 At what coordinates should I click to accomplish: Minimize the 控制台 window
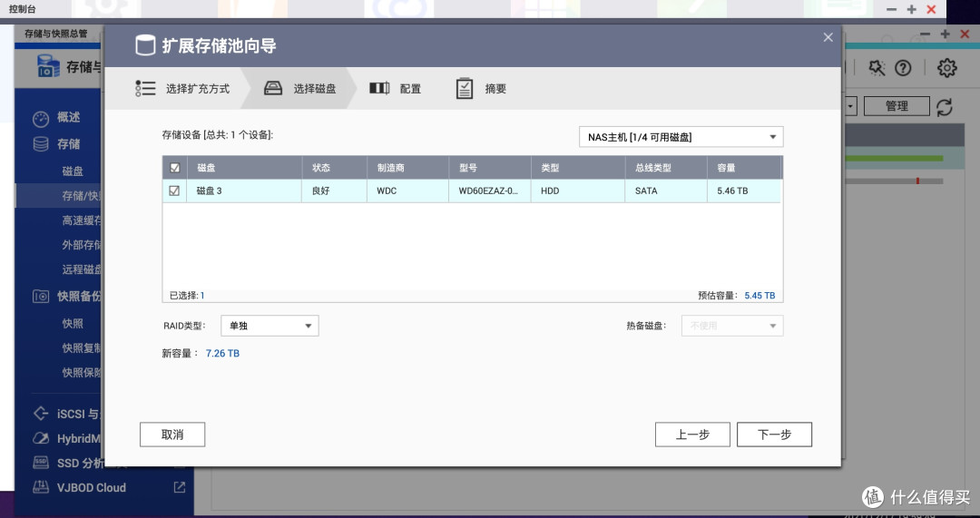click(891, 9)
